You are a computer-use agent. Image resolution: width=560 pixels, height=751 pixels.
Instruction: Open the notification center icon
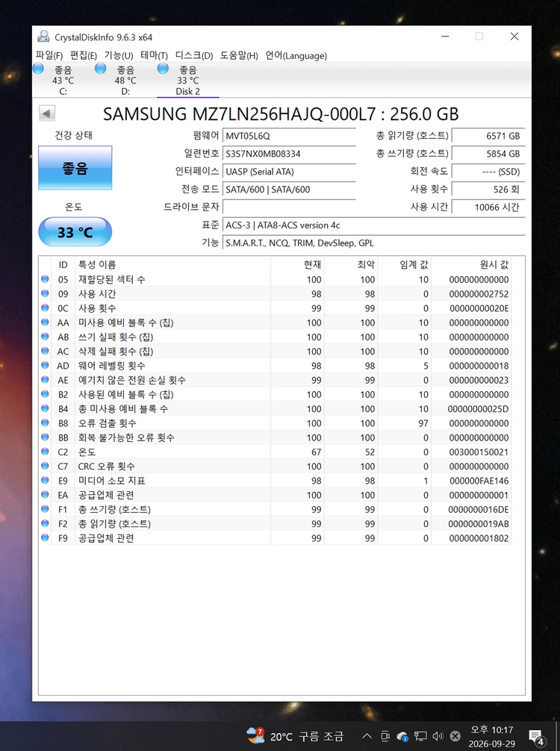(537, 736)
